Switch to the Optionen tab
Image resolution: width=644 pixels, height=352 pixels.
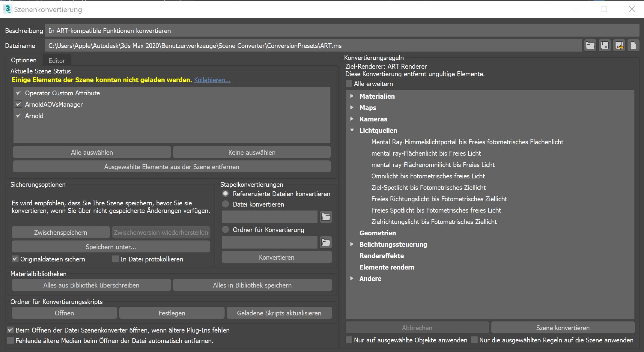click(24, 60)
